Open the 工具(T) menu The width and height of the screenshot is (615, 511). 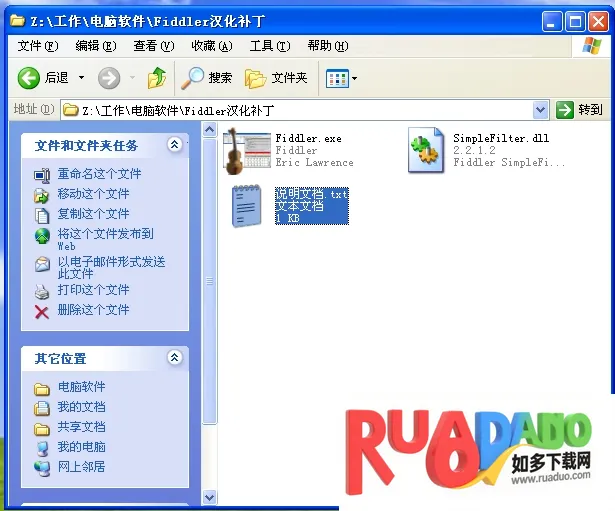269,46
